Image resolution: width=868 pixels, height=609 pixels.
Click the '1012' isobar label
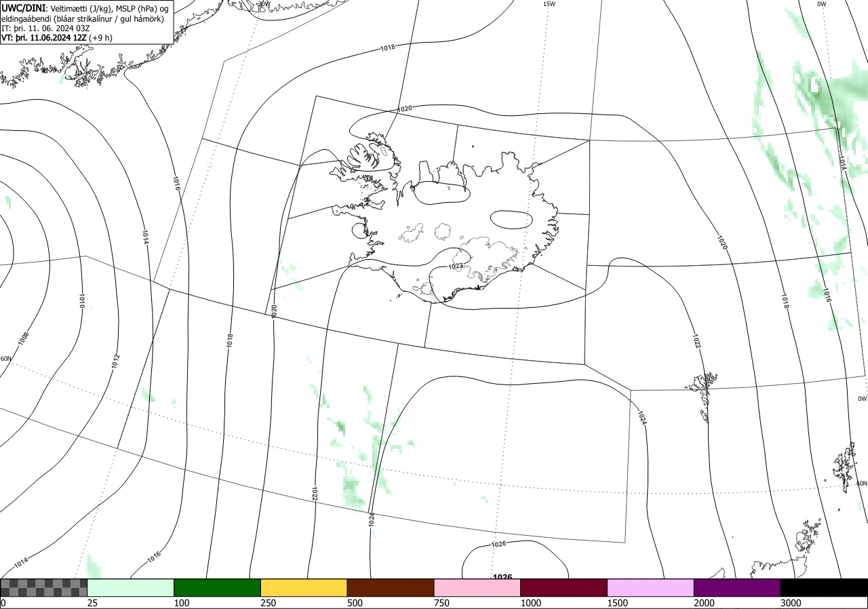tap(115, 362)
